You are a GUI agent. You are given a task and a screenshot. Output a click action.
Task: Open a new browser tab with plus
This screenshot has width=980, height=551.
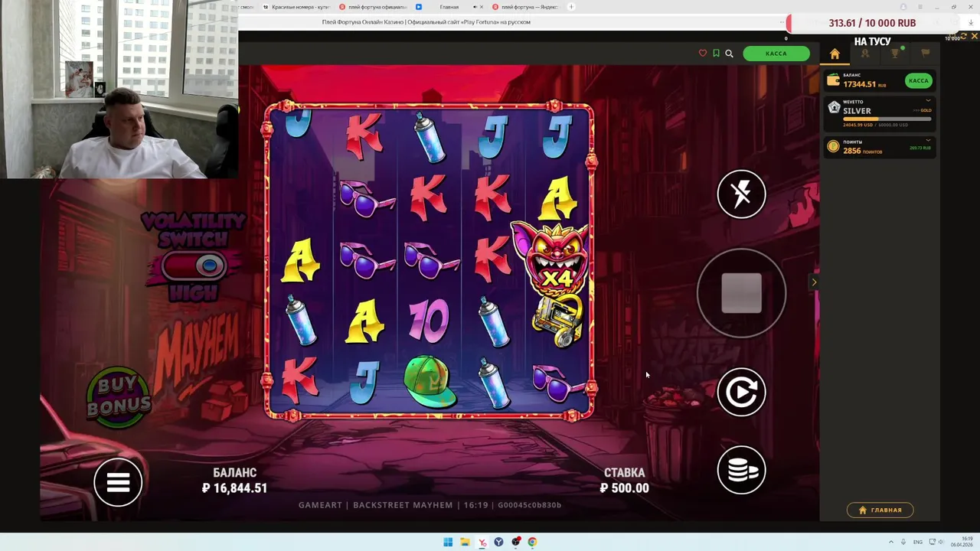pos(571,7)
